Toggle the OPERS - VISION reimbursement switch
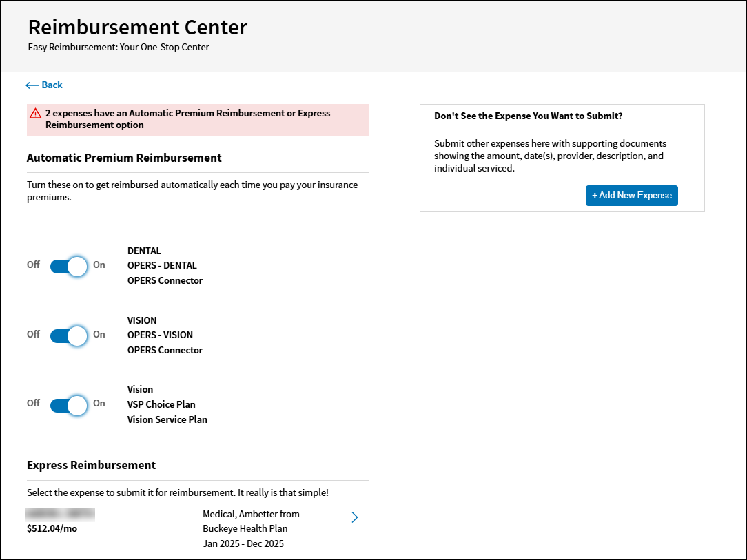 tap(69, 335)
